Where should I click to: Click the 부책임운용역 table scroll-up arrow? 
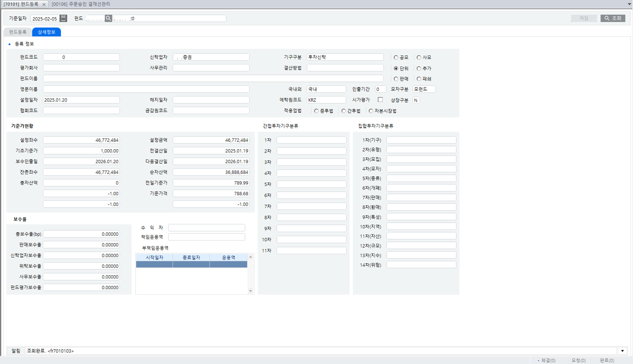pos(251,257)
